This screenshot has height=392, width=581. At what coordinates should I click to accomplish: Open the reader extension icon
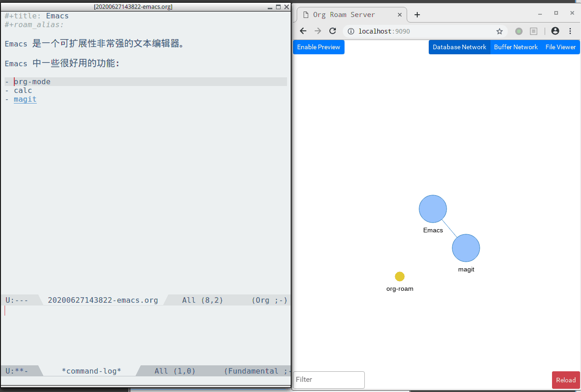(x=534, y=31)
